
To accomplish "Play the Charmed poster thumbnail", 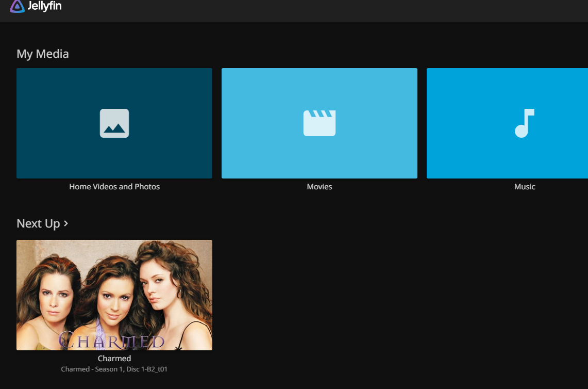I will (114, 295).
